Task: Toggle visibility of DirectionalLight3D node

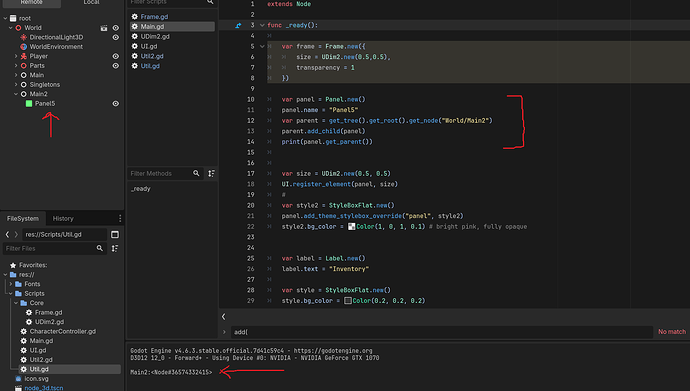Action: tap(116, 37)
